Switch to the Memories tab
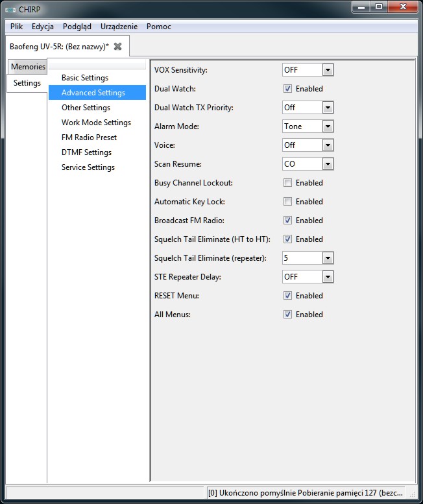 [28, 67]
